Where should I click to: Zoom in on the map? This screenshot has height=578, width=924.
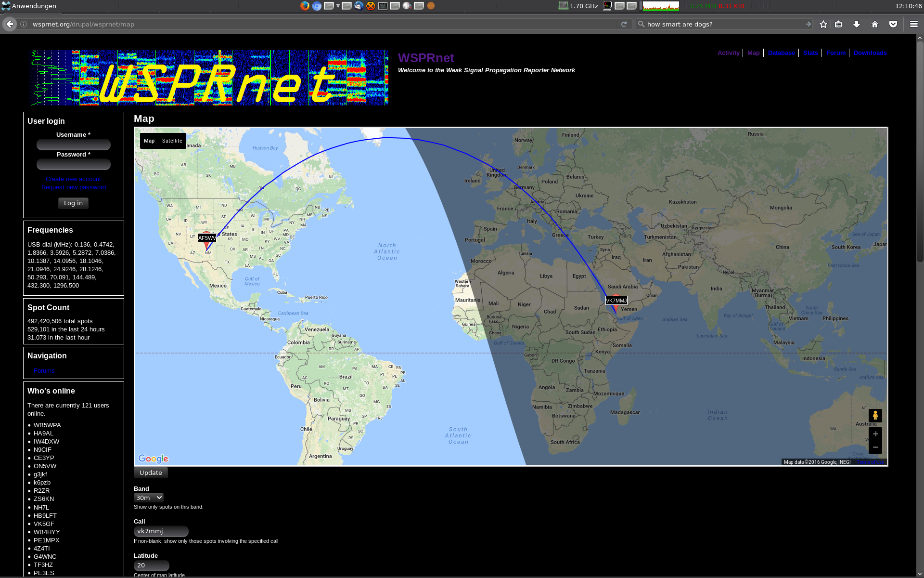[875, 433]
